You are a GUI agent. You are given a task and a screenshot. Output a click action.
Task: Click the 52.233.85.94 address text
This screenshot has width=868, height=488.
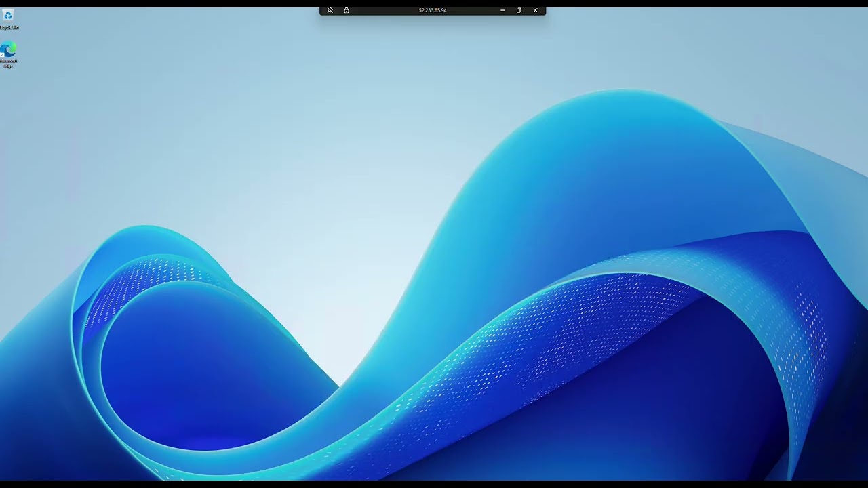[x=433, y=10]
